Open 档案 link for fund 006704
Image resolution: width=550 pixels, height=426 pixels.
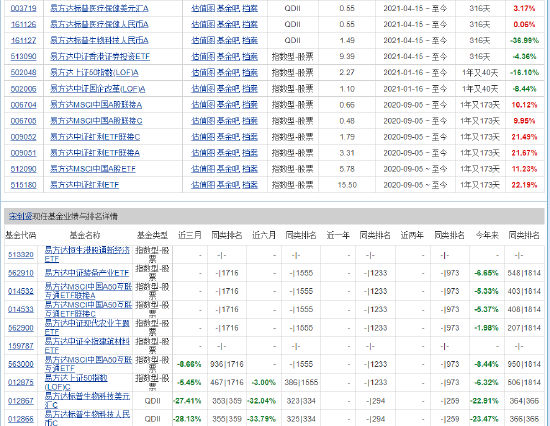tap(250, 105)
